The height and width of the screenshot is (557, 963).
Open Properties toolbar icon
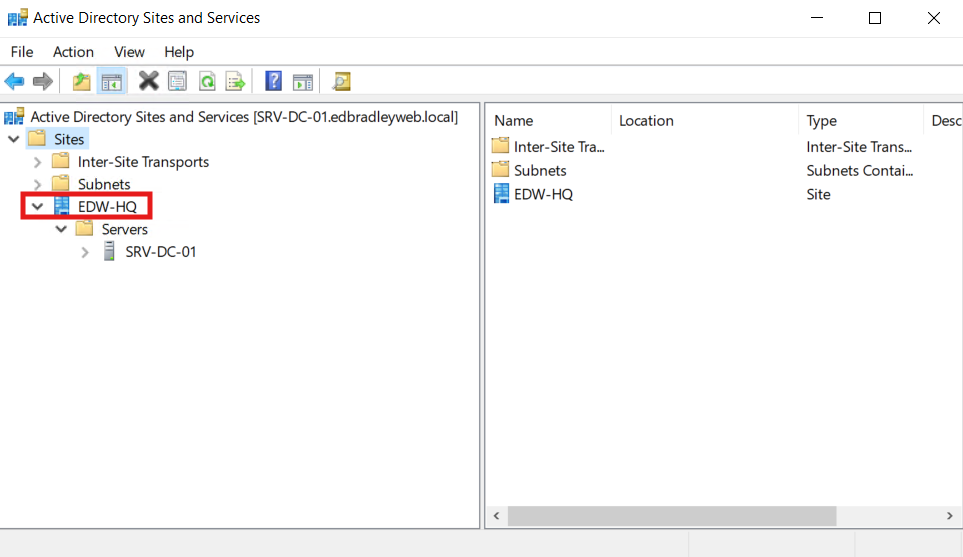coord(177,81)
